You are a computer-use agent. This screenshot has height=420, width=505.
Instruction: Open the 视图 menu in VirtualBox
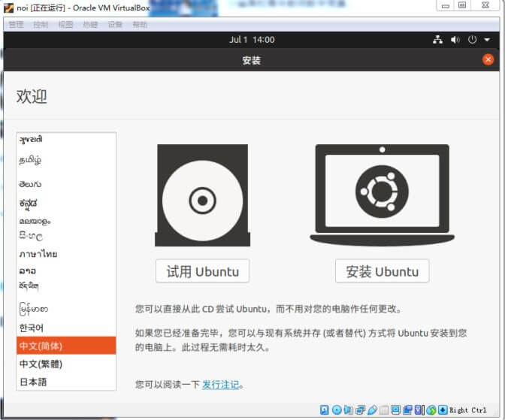point(65,25)
